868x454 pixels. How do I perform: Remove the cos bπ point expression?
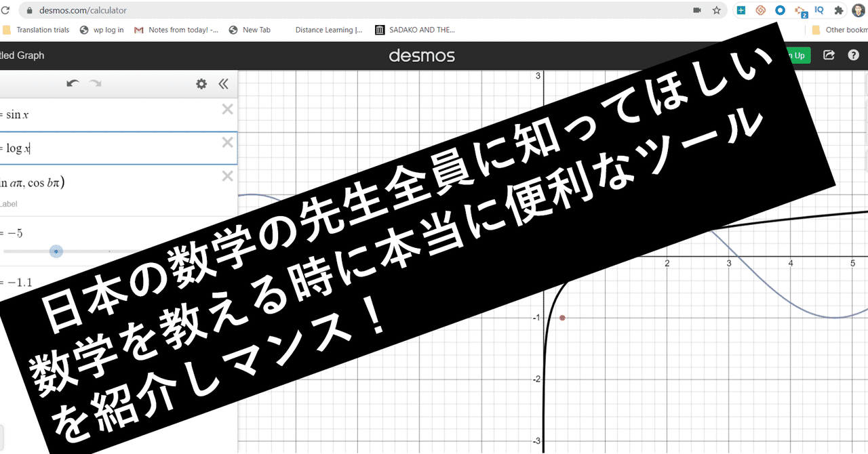pyautogui.click(x=228, y=176)
